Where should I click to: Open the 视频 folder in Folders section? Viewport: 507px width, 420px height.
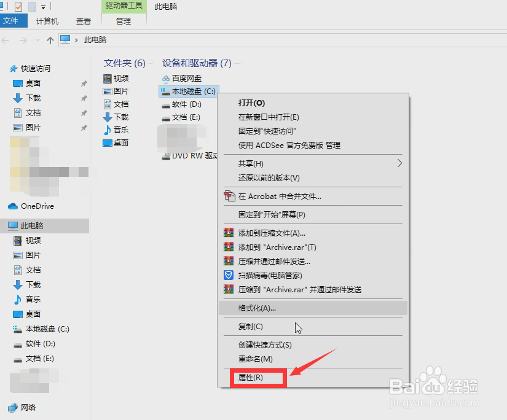point(121,79)
